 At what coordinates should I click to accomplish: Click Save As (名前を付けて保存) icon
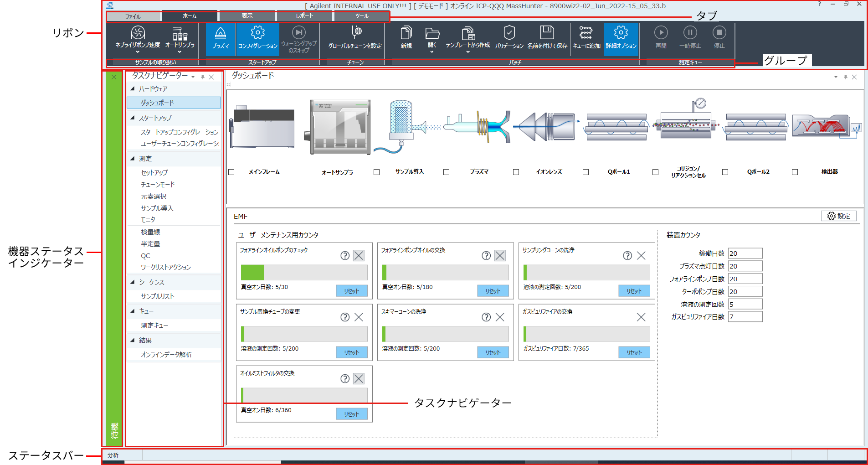(x=547, y=32)
